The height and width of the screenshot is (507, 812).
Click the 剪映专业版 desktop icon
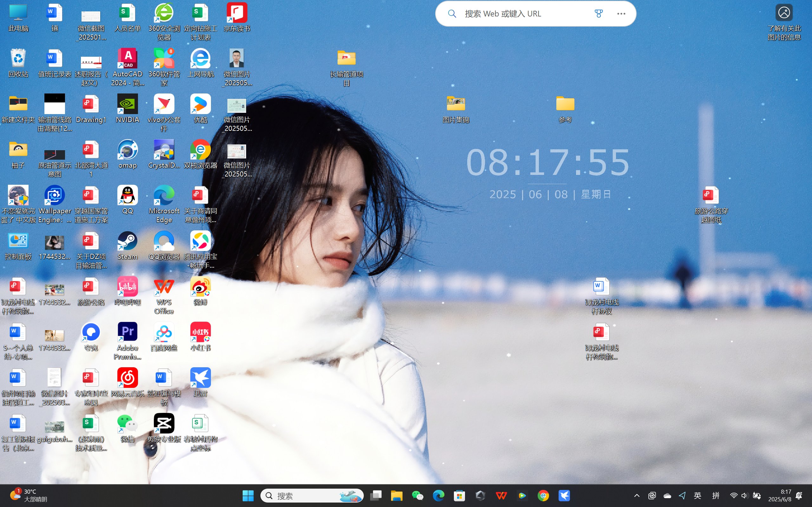click(x=164, y=424)
